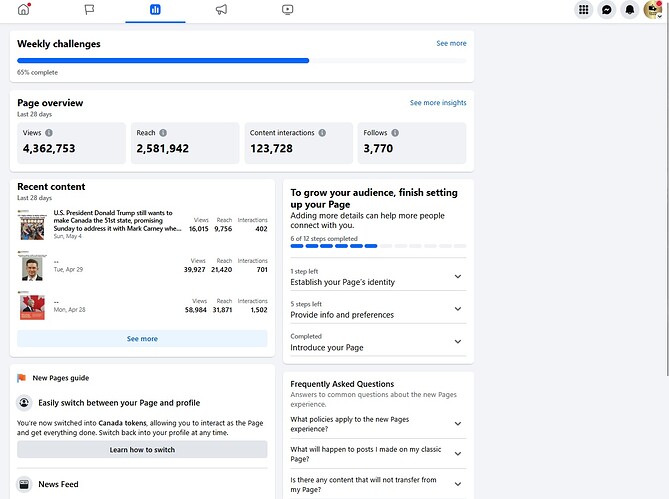Expand Establish your Page's identity
The width and height of the screenshot is (669, 499).
[x=378, y=277]
